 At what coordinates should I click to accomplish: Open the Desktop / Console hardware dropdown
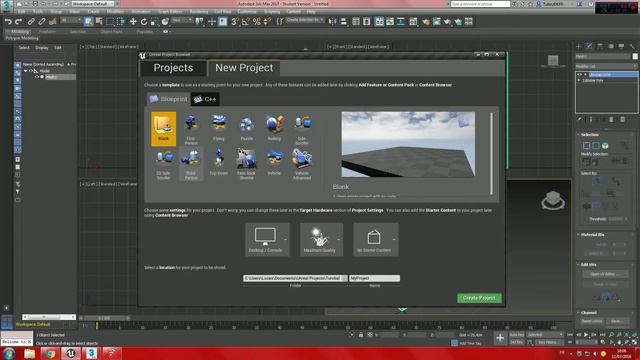point(267,239)
